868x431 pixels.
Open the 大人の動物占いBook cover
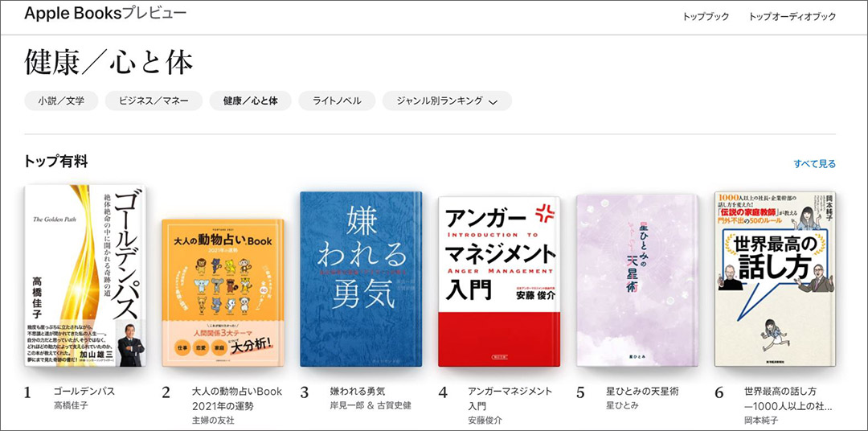223,293
